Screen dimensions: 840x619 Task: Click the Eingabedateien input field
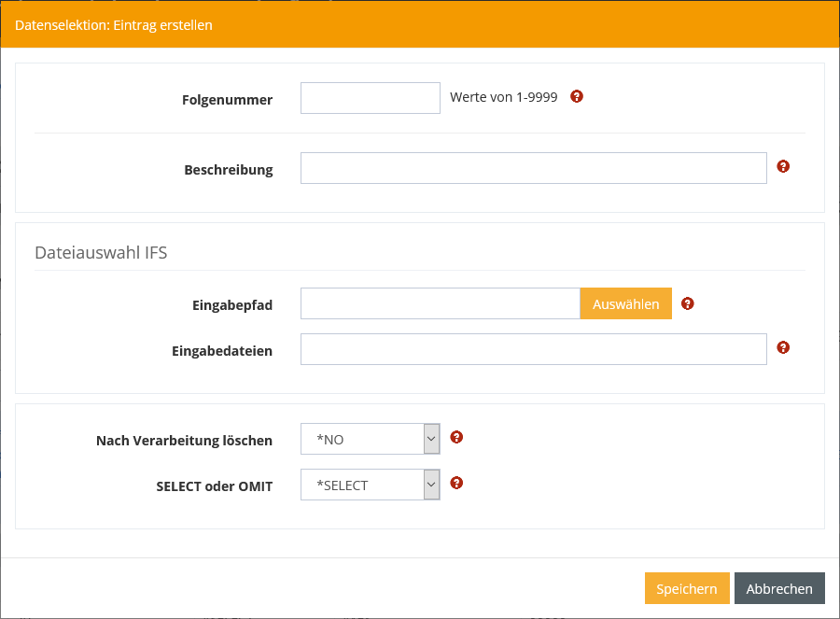tap(533, 349)
